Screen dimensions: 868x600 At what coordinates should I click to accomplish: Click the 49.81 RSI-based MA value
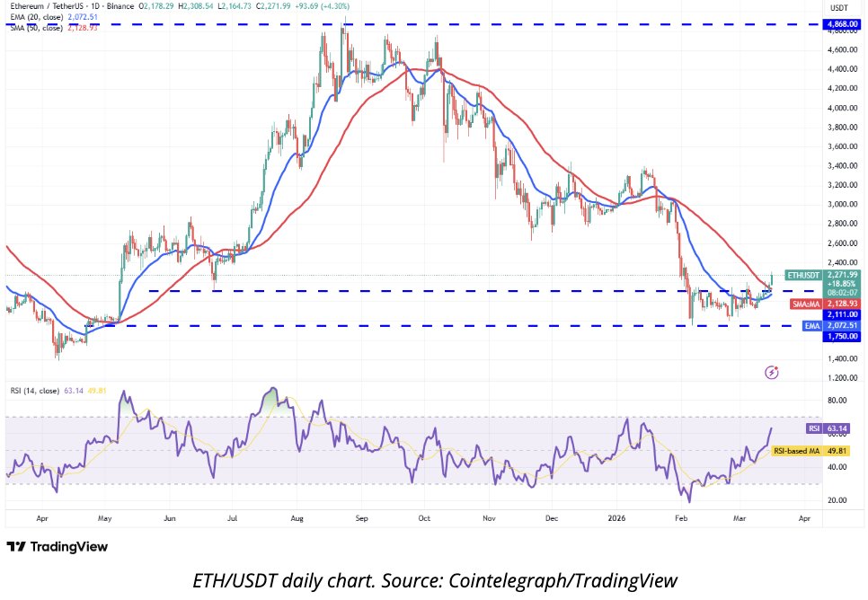(837, 451)
